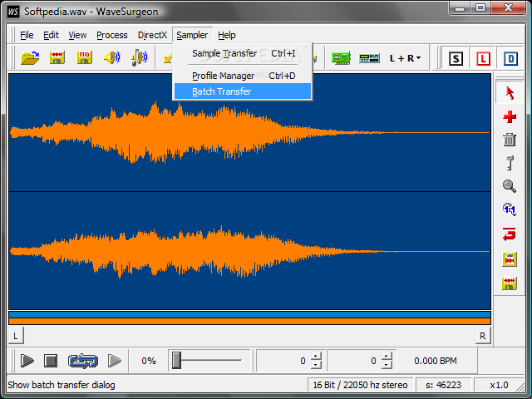Click the s: 46223 status entry
Viewport: 532px width, 399px height.
point(443,385)
